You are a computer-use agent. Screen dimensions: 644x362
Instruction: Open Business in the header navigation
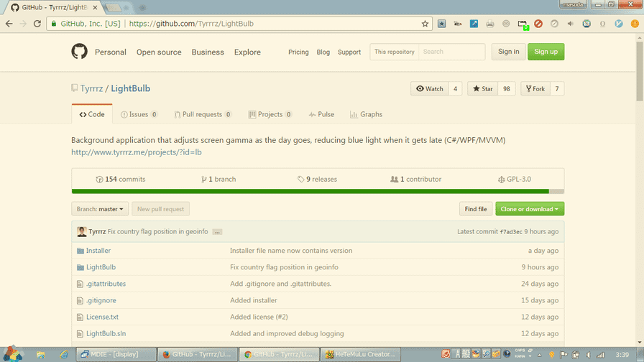coord(208,52)
